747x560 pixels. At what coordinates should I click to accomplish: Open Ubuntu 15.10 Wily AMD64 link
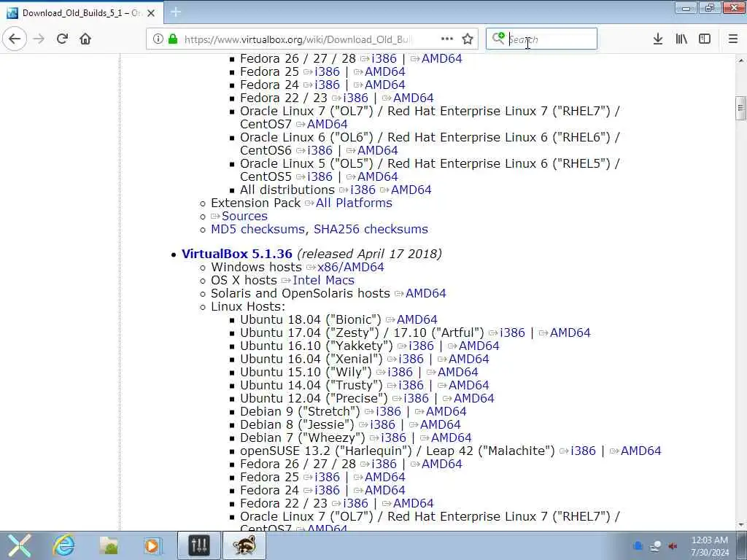(x=458, y=372)
